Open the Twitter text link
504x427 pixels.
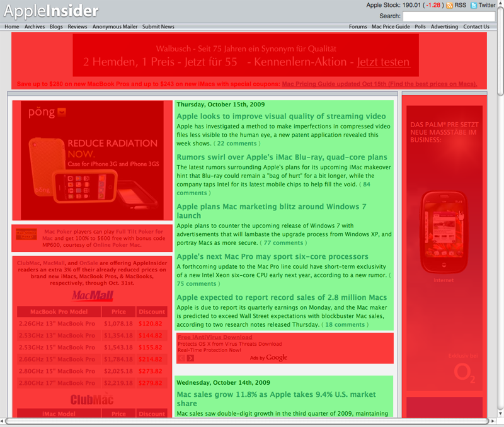click(487, 5)
